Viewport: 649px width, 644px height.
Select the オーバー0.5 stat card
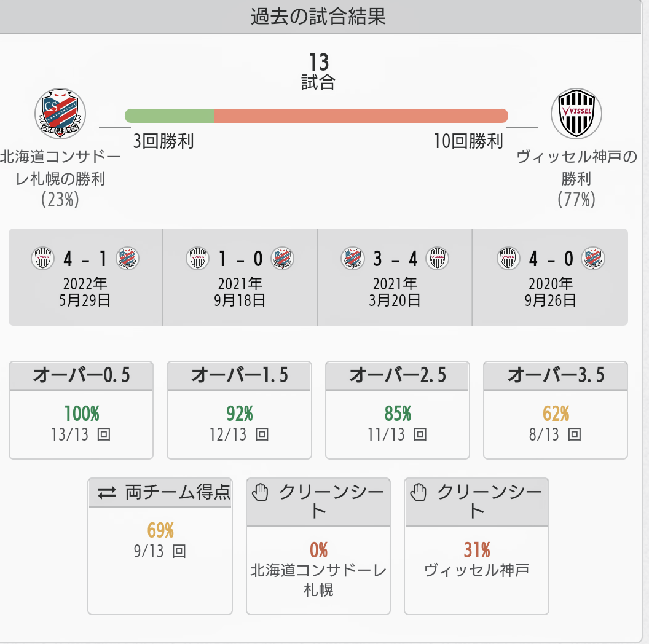click(81, 410)
